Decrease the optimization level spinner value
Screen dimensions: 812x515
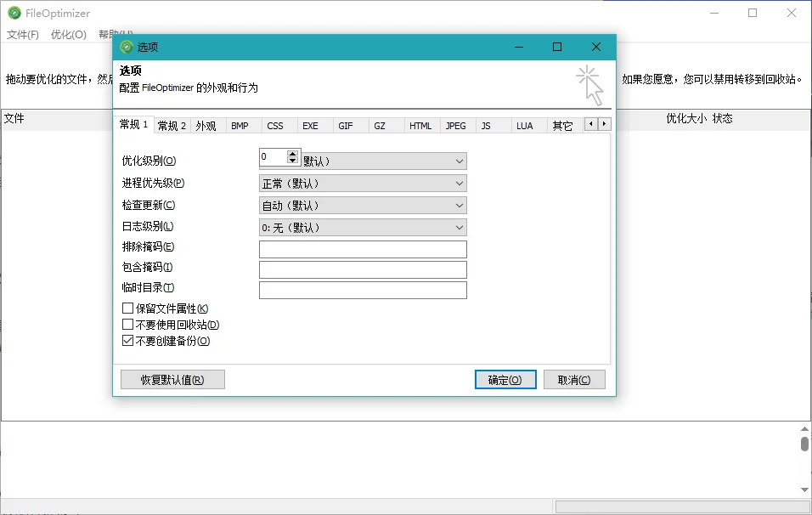coord(292,160)
